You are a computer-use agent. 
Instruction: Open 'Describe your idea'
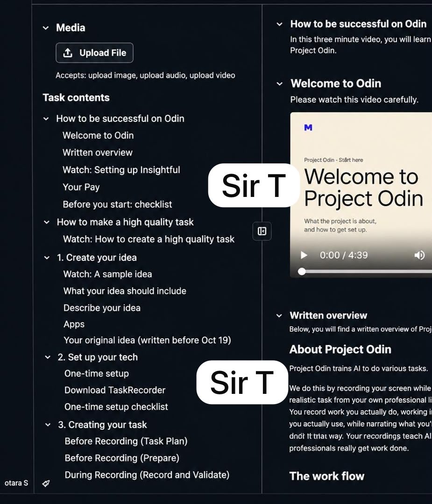[102, 308]
